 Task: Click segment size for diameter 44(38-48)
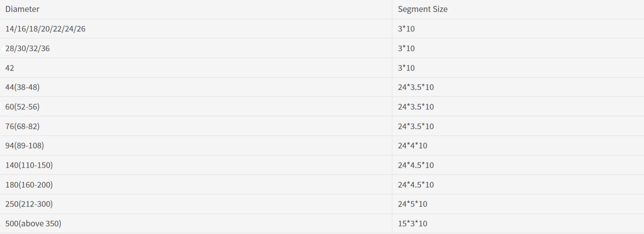[416, 87]
